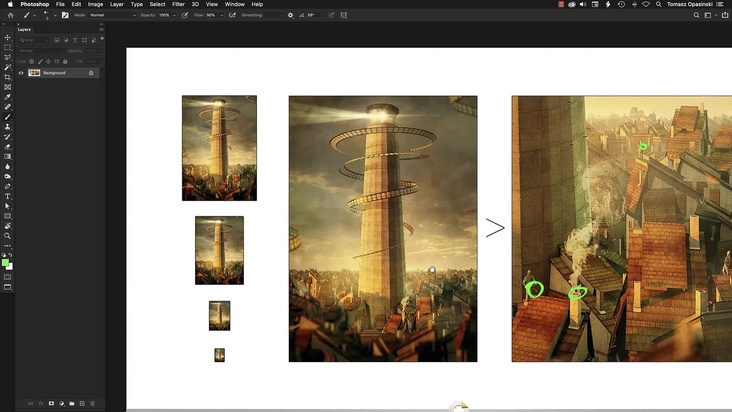Screen dimensions: 732x412
Task: Open the layer blend mode dropdown
Action: [41, 50]
